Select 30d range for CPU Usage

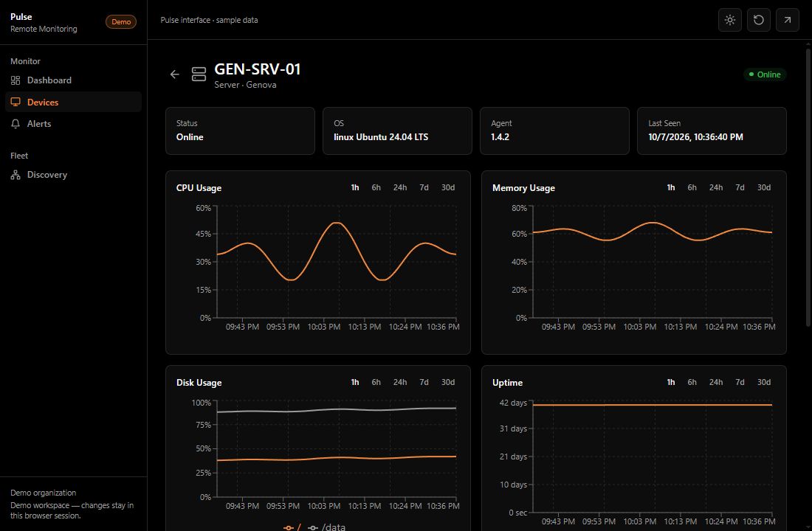448,187
